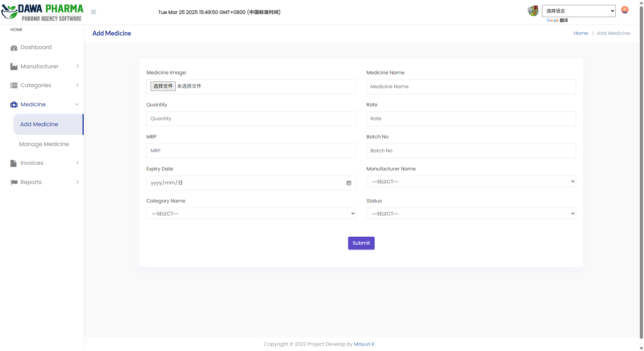Click the Home breadcrumb link

(581, 33)
